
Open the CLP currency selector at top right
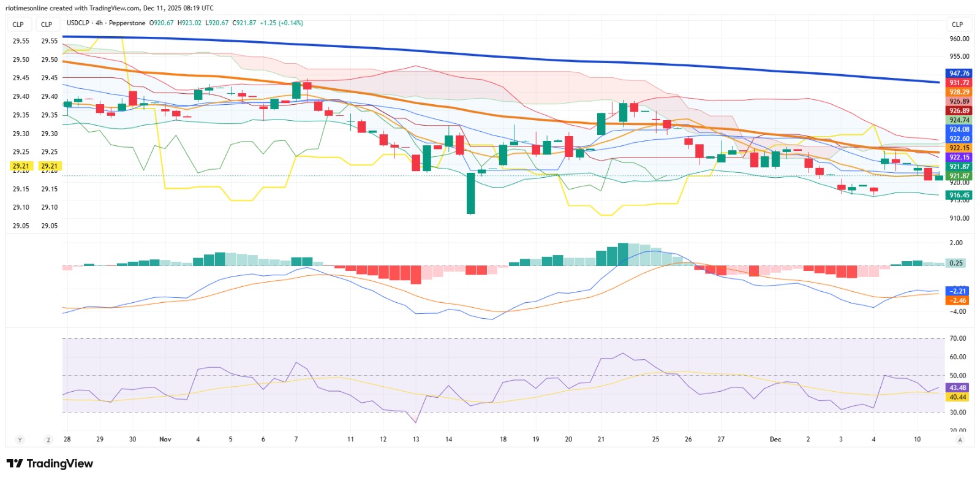957,25
